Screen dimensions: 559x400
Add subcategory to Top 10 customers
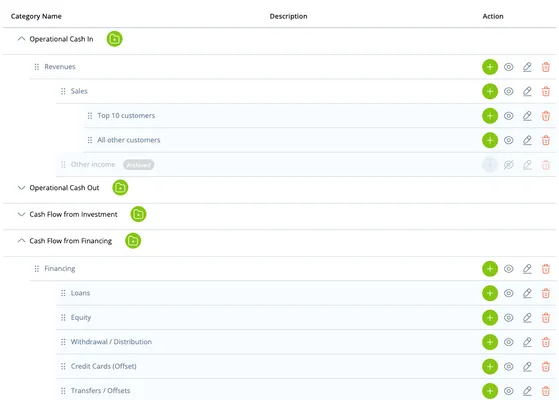[x=490, y=116]
